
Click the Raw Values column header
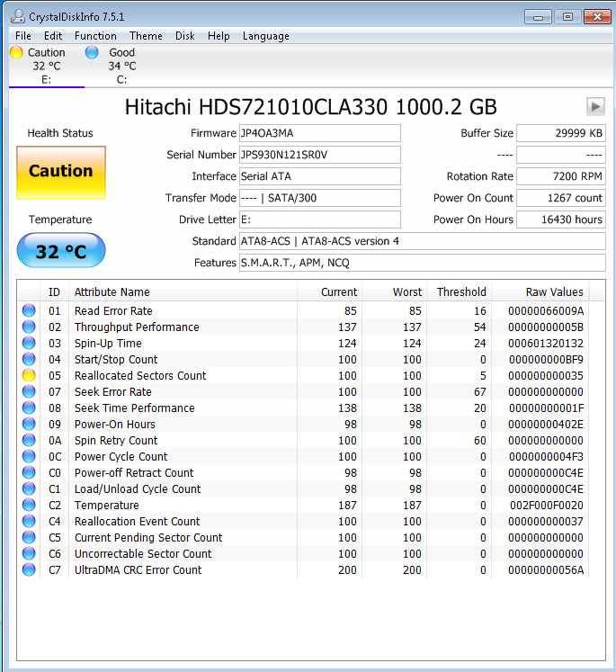(x=540, y=291)
